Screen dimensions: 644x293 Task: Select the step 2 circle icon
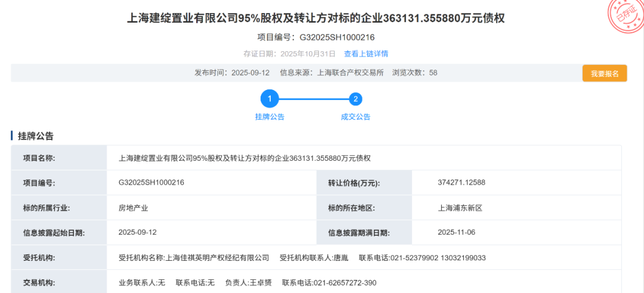coord(355,99)
